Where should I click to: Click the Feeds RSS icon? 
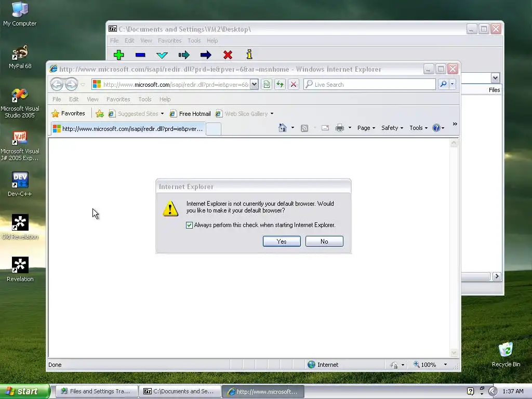point(304,128)
